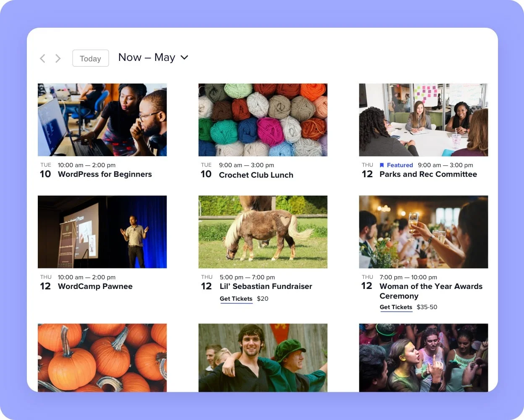Get Tickets for Lil' Sebastian Fundraiser
524x420 pixels.
pyautogui.click(x=236, y=299)
